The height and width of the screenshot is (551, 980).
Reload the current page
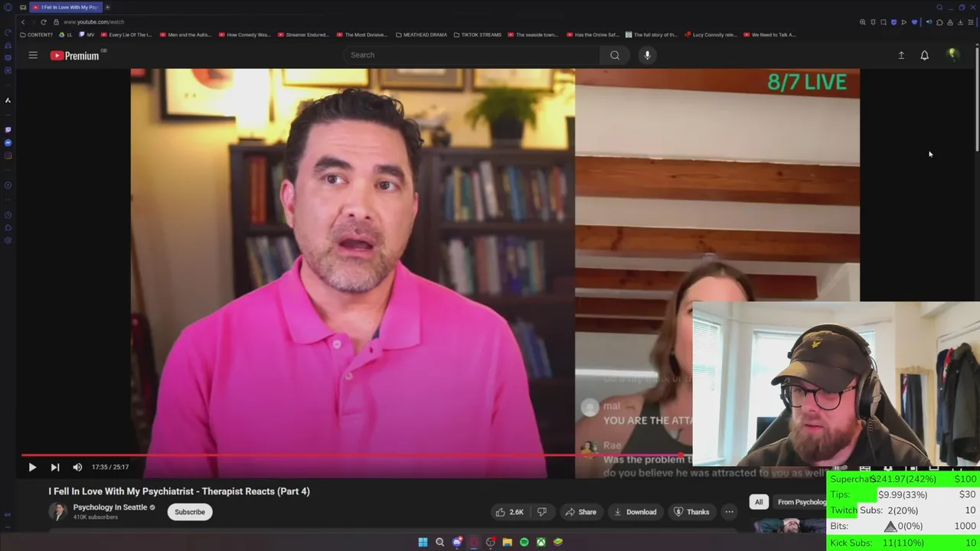44,22
